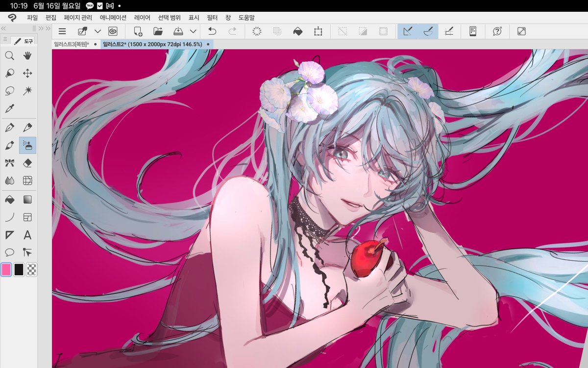Select the Balloon speech bubble tool
Image resolution: width=588 pixels, height=368 pixels.
(x=9, y=252)
